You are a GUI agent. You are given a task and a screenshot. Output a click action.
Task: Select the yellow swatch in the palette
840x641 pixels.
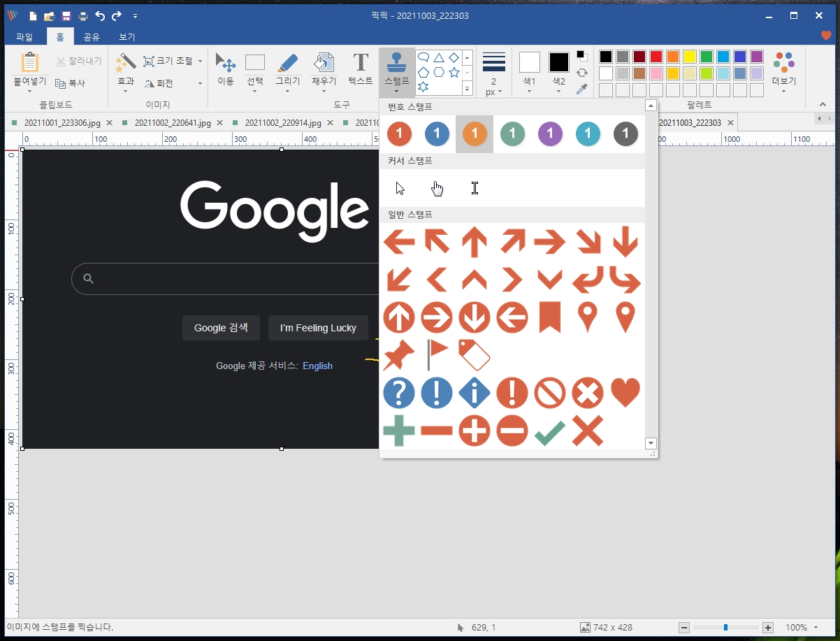(690, 57)
